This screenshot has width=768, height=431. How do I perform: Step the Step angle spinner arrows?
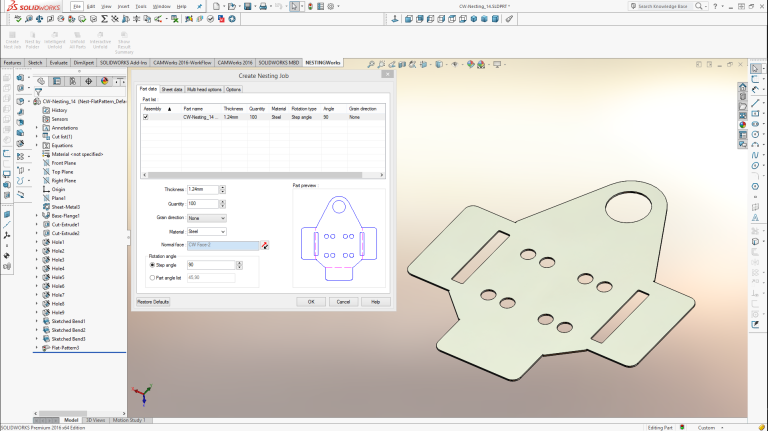239,265
